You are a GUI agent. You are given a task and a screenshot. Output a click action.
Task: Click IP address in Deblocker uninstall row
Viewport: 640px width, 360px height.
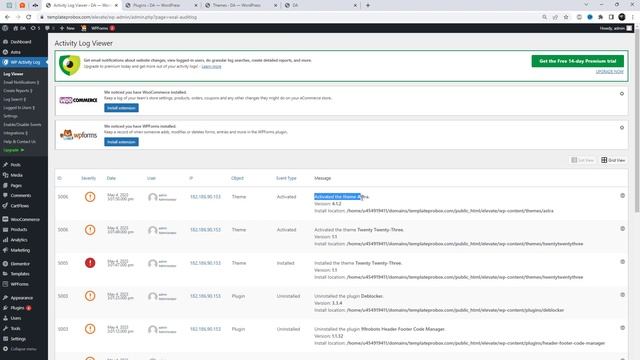[x=205, y=296]
